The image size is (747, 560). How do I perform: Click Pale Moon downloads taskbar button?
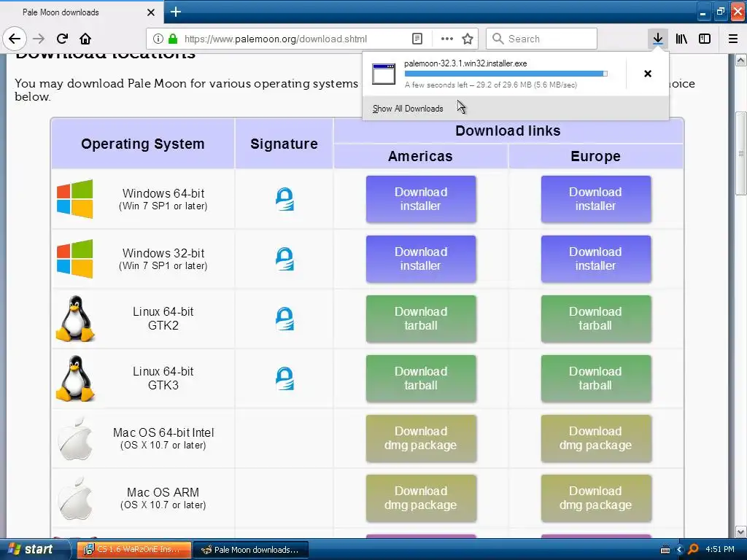(252, 550)
